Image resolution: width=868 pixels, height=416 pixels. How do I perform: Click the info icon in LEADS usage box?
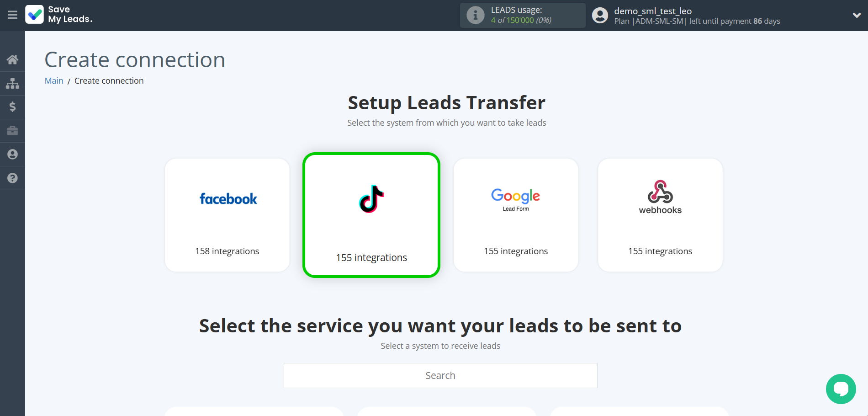tap(475, 15)
